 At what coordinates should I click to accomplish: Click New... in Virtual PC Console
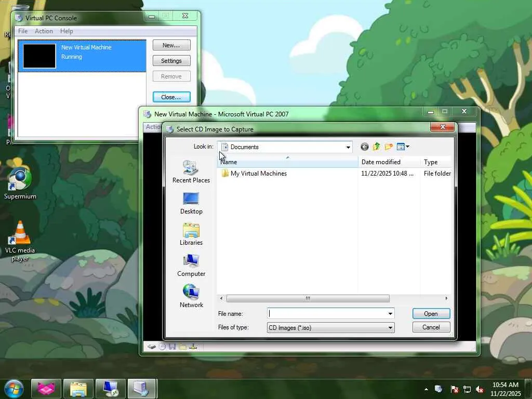[x=171, y=45]
